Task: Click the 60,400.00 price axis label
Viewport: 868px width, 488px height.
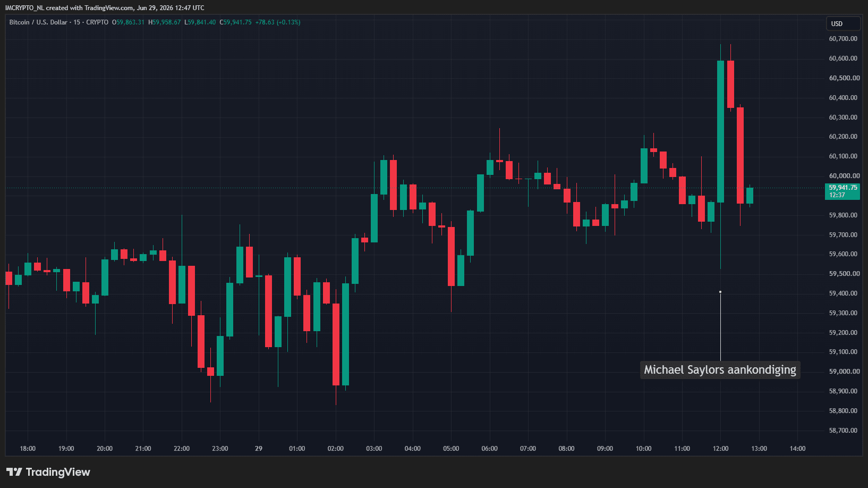Action: click(x=843, y=98)
